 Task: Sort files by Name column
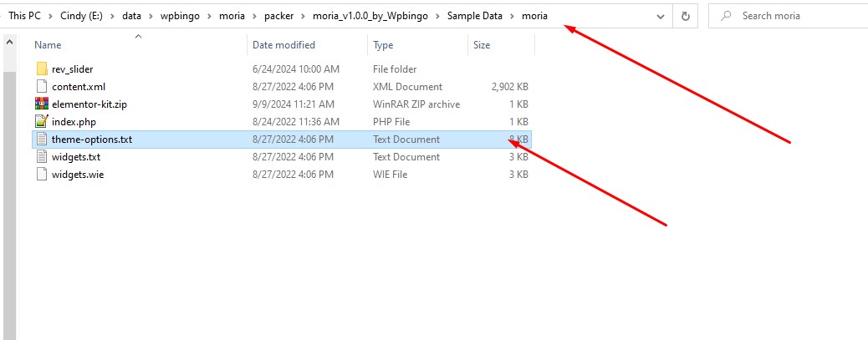pos(49,45)
